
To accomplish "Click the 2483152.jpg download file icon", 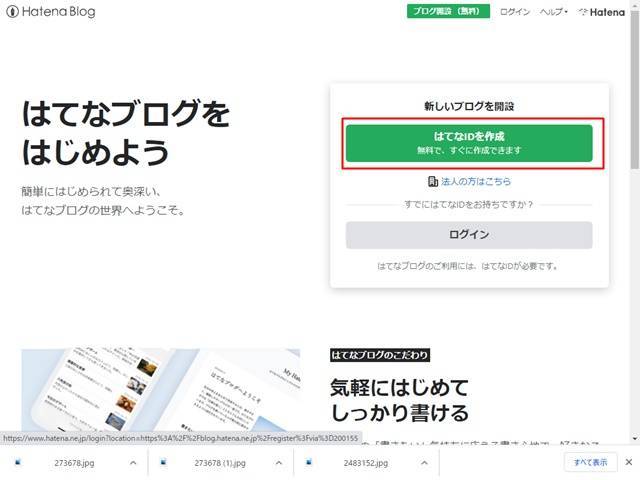I will 309,462.
